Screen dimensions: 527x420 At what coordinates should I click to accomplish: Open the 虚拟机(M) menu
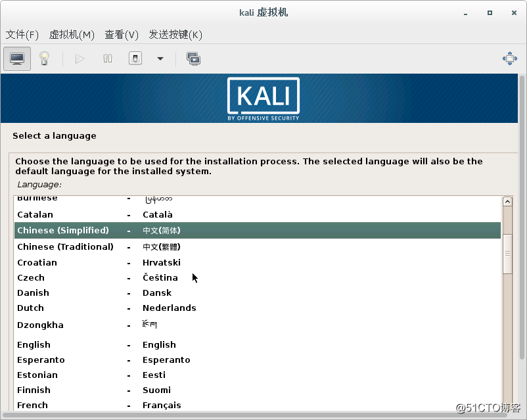(x=72, y=35)
